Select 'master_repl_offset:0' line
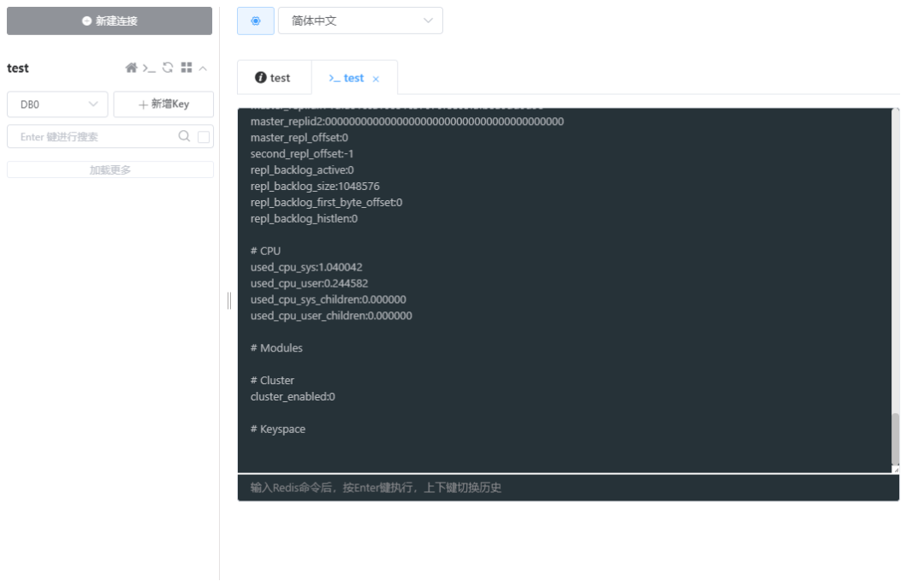The width and height of the screenshot is (924, 587). 299,137
